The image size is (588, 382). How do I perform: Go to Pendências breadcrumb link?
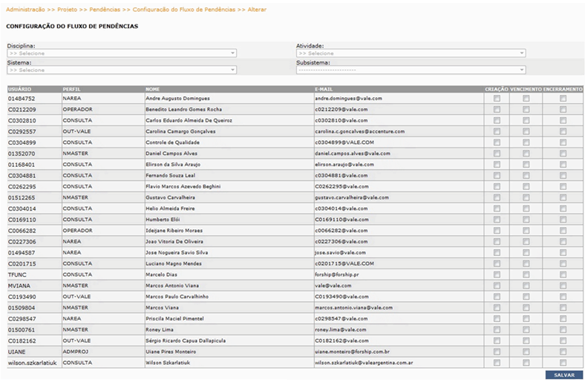105,10
